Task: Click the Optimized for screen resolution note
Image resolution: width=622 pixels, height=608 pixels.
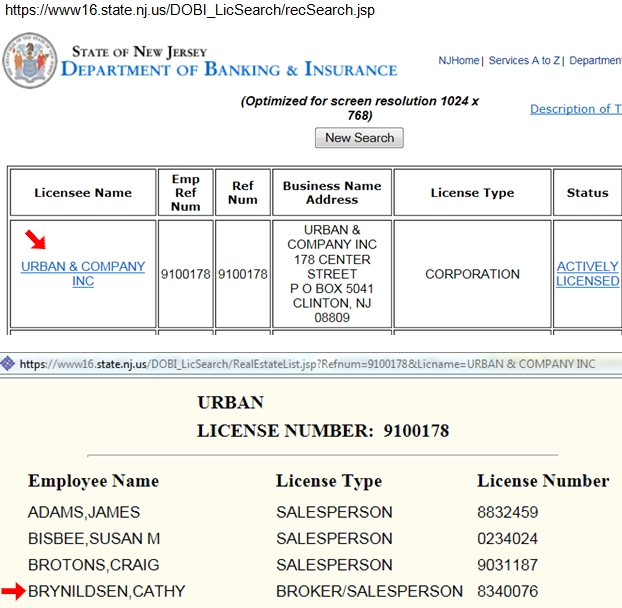Action: pos(360,108)
